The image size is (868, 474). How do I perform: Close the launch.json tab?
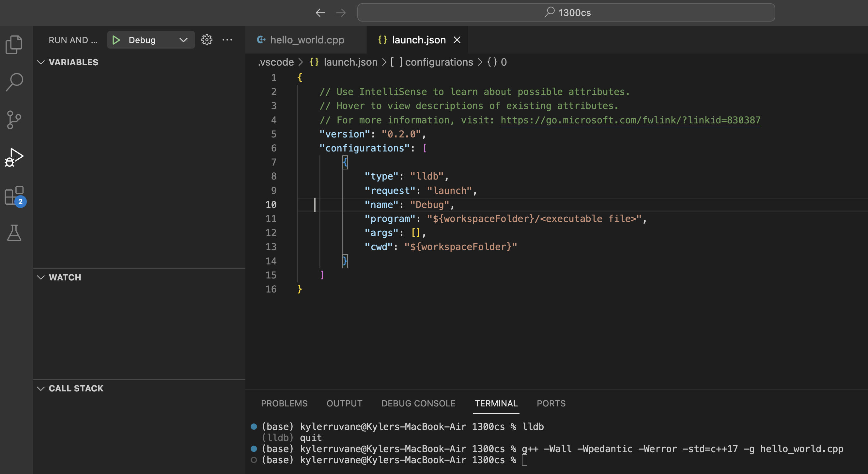pyautogui.click(x=457, y=40)
